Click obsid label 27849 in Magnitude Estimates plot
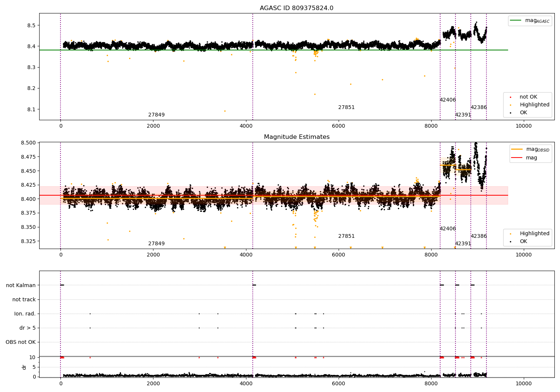560x392 pixels. (156, 244)
